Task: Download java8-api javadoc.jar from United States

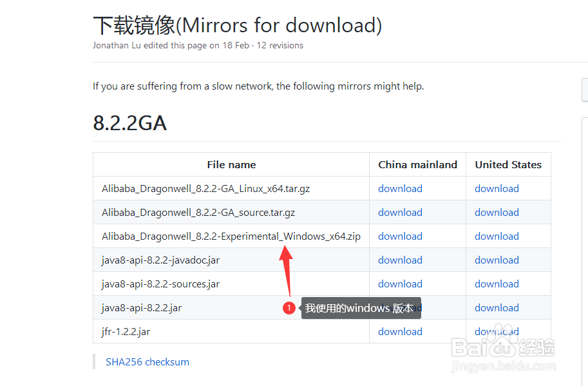Action: pyautogui.click(x=497, y=260)
